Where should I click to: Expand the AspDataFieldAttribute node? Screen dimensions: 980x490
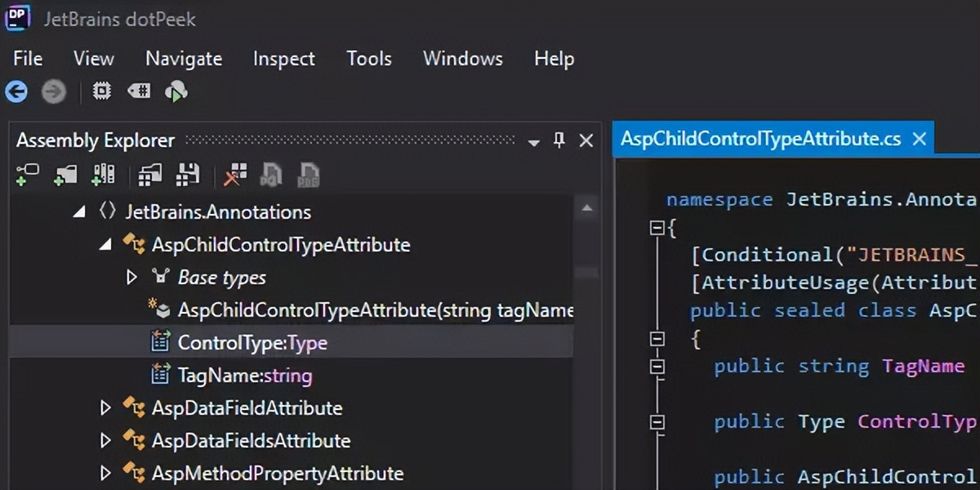point(105,408)
